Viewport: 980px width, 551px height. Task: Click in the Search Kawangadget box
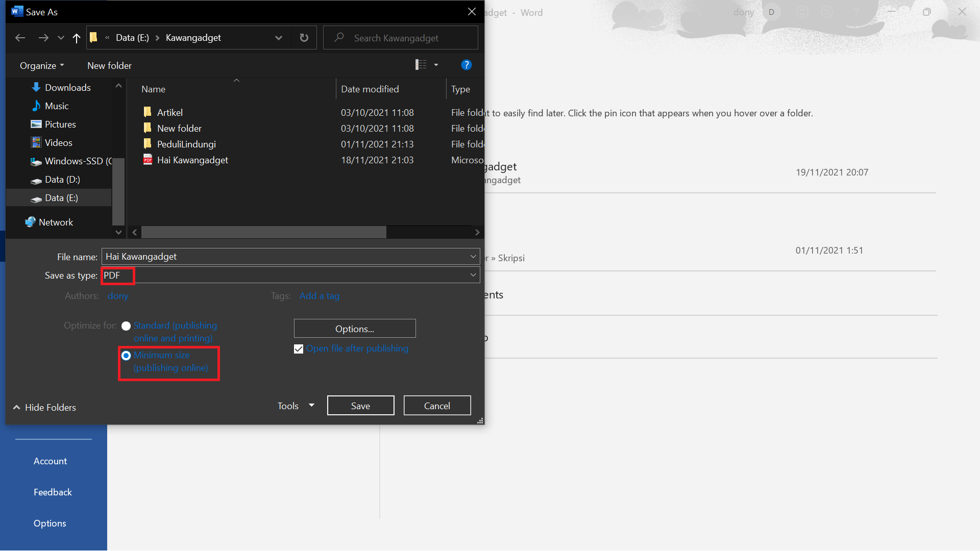(x=401, y=38)
